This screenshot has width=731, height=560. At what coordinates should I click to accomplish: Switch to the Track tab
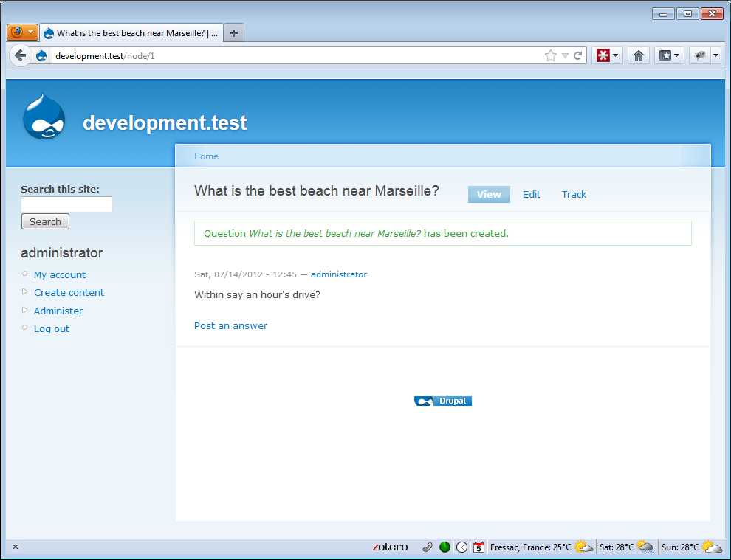[x=574, y=194]
